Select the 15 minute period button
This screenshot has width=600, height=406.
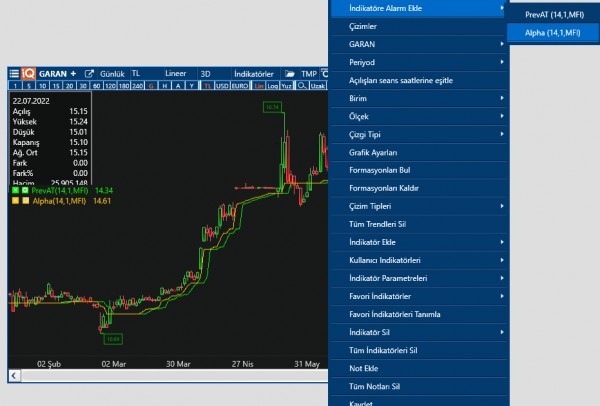coord(56,86)
